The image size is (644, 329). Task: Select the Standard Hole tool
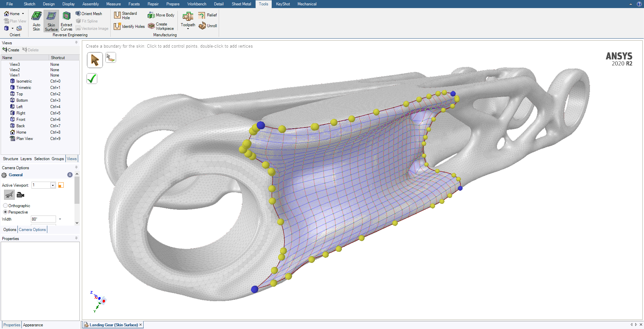pos(126,15)
